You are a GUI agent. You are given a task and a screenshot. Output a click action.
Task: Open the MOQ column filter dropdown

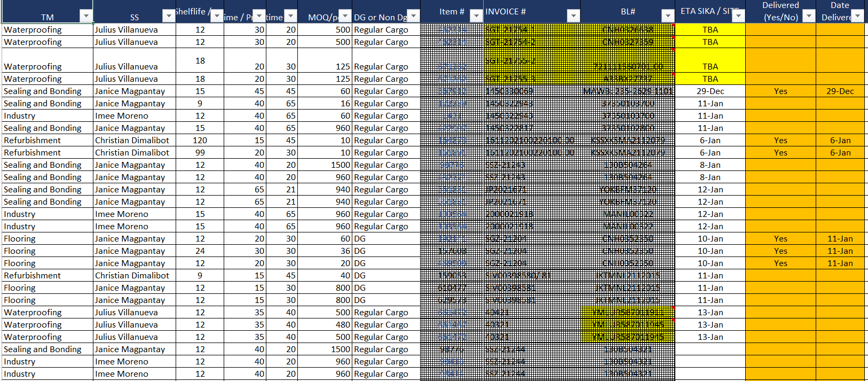[345, 17]
